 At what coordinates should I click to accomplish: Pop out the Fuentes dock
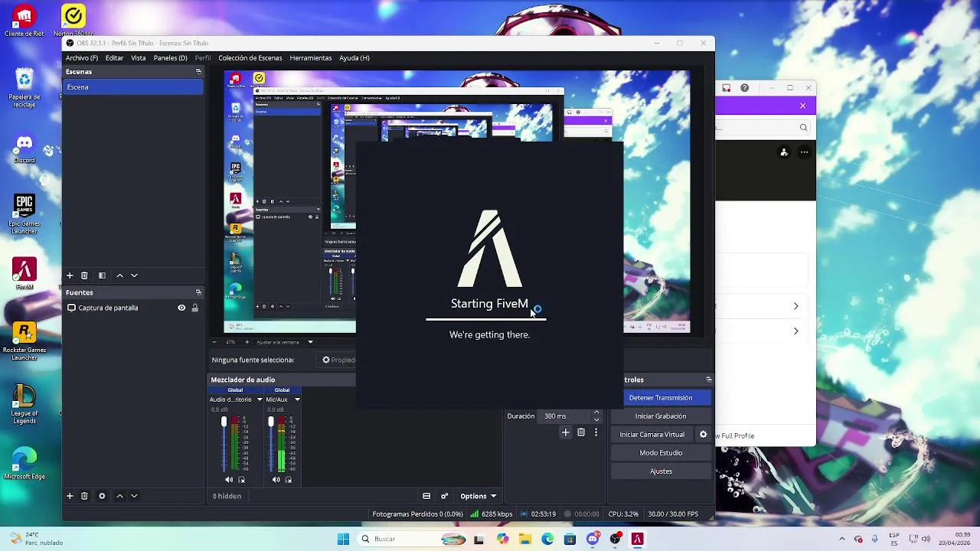point(198,292)
